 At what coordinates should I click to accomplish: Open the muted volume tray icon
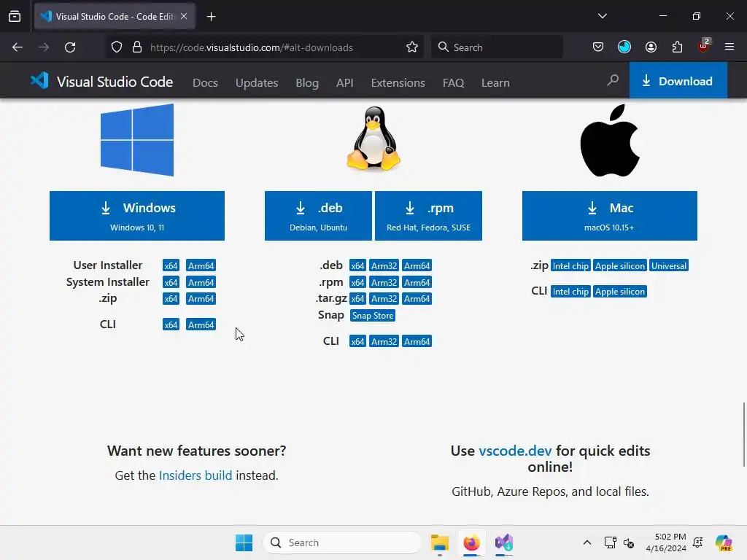click(x=628, y=542)
